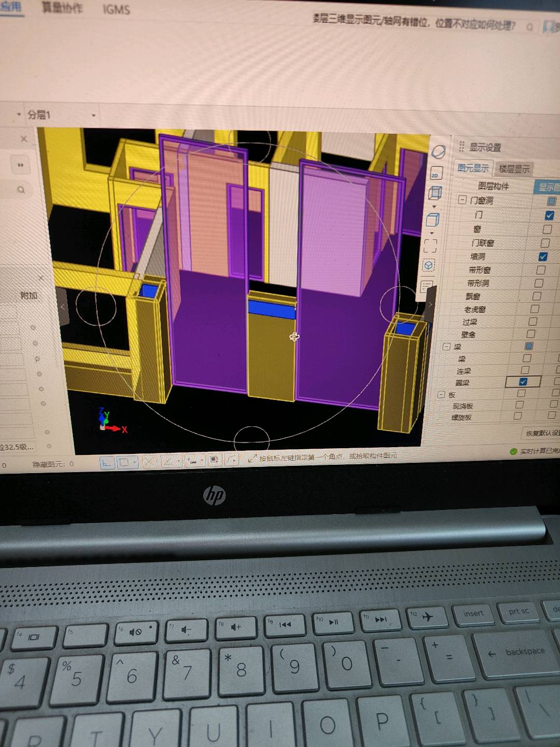Click the 图层构件 column header
This screenshot has height=747, width=560.
point(493,186)
